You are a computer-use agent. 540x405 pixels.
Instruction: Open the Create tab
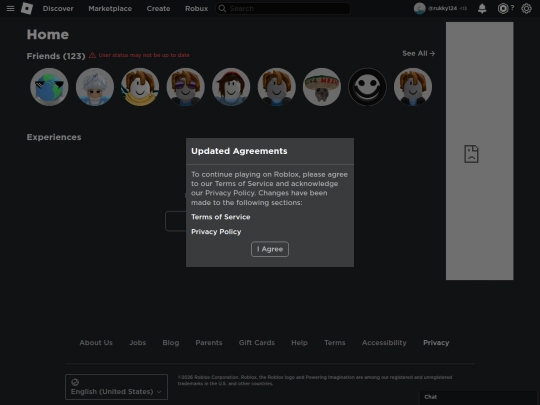158,8
